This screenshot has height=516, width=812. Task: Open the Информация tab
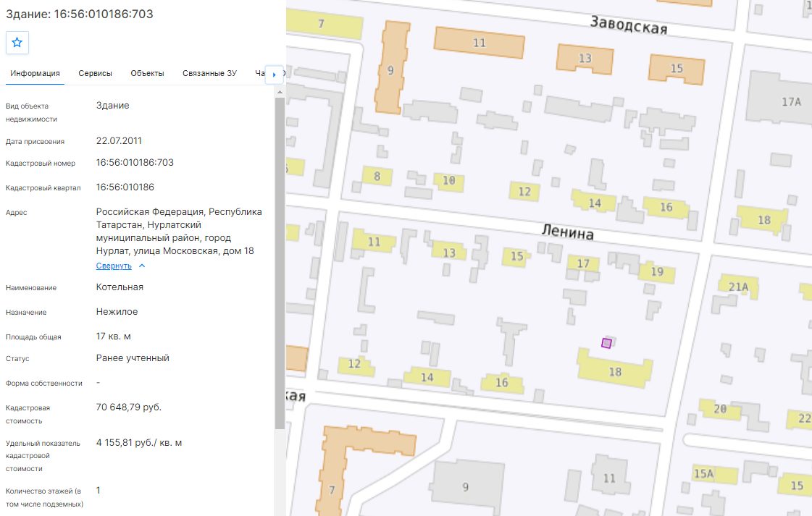(x=35, y=74)
